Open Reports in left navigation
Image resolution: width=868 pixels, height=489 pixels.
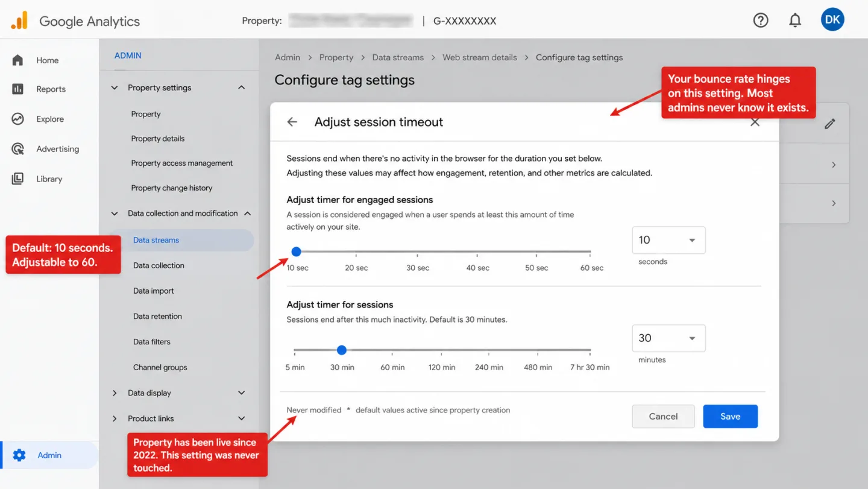(x=51, y=89)
